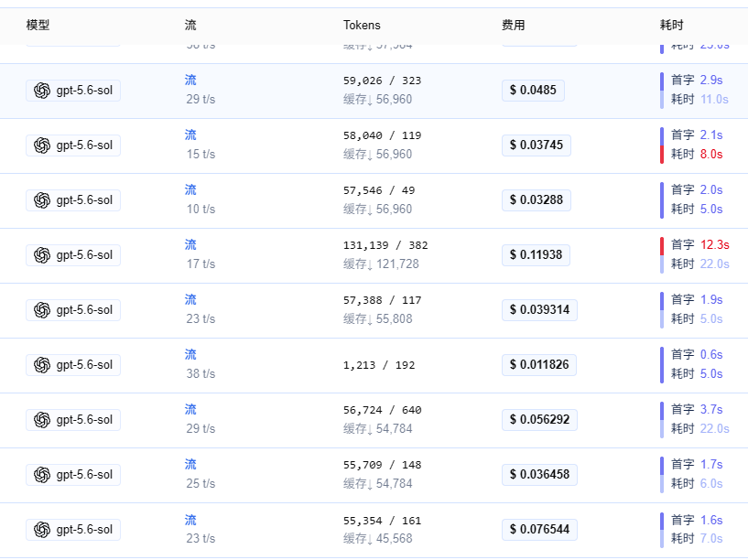Click the 耗时 column header
748x560 pixels.
(672, 25)
